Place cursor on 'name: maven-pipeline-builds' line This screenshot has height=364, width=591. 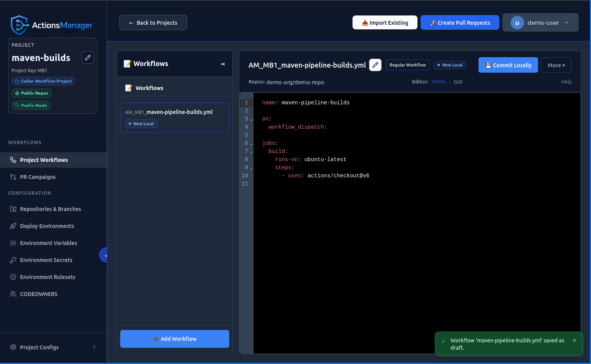click(306, 102)
